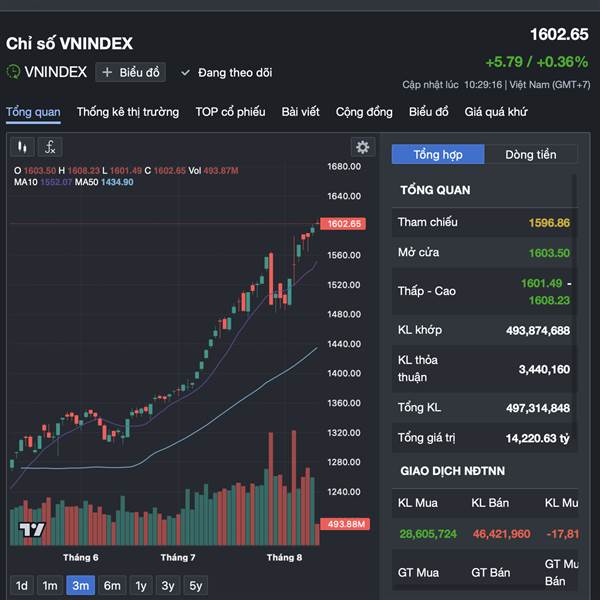Click Mở cửa value 1603.50
This screenshot has height=600, width=600.
tap(549, 253)
